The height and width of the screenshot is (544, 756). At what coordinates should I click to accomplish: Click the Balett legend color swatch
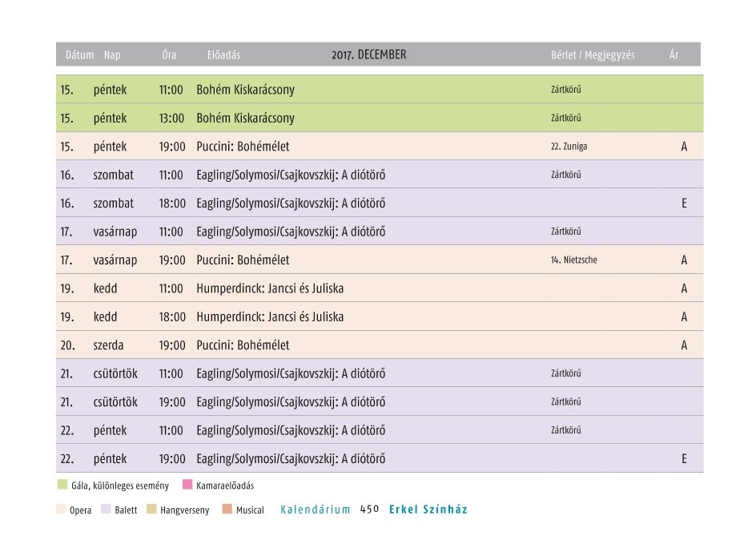coord(106,509)
